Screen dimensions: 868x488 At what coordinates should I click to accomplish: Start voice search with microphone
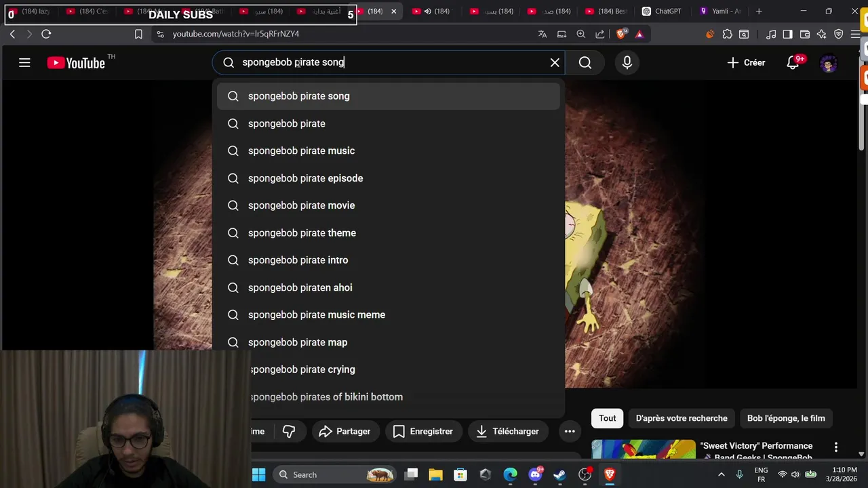pyautogui.click(x=627, y=62)
